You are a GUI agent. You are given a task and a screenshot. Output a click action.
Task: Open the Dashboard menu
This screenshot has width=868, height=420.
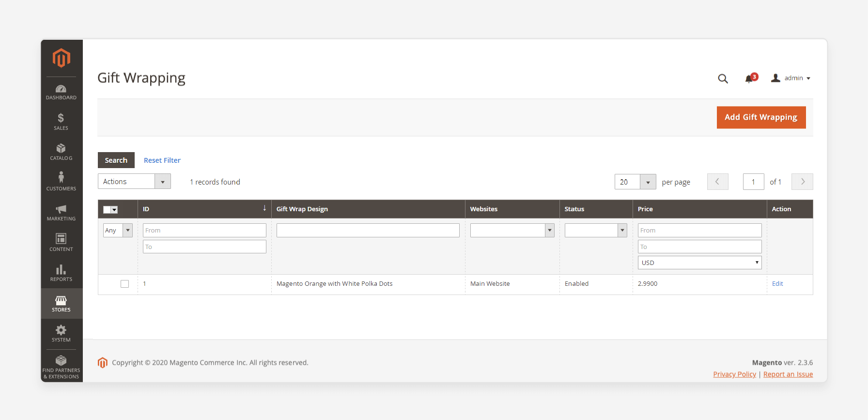tap(61, 92)
